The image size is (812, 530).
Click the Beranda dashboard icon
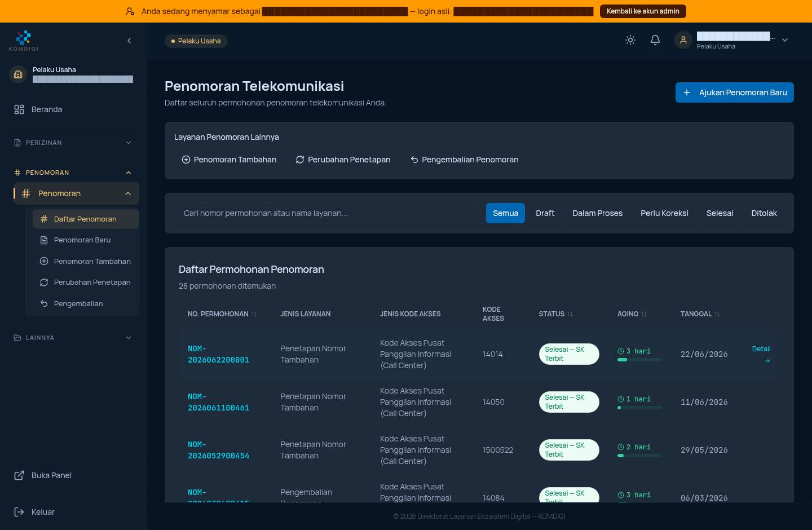pyautogui.click(x=19, y=109)
